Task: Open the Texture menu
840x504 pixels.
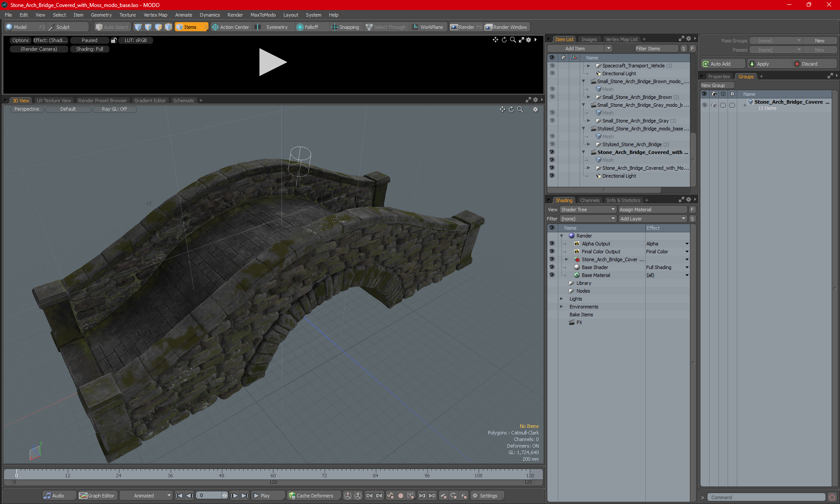Action: (127, 15)
